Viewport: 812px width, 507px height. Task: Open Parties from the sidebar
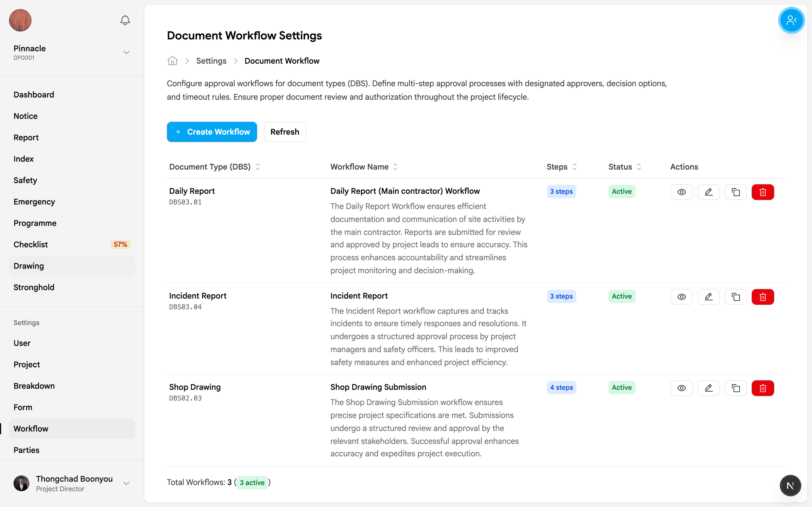(27, 450)
